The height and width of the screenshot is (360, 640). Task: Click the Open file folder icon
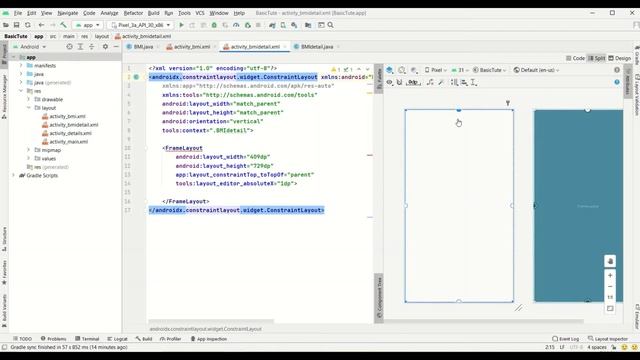[6, 25]
